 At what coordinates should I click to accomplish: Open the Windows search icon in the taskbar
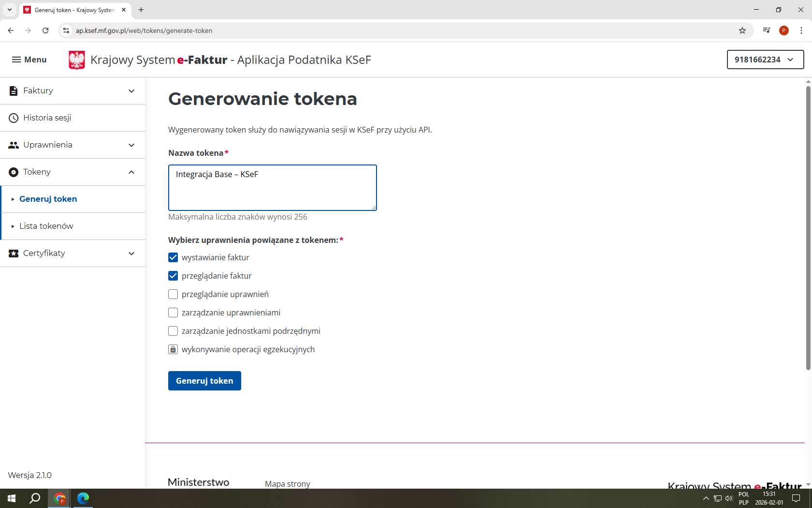tap(35, 498)
